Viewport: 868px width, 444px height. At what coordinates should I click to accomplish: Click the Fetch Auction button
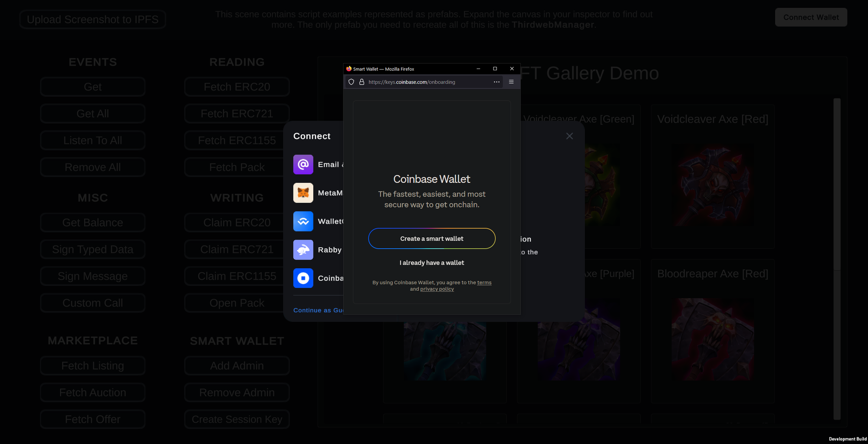(x=92, y=393)
